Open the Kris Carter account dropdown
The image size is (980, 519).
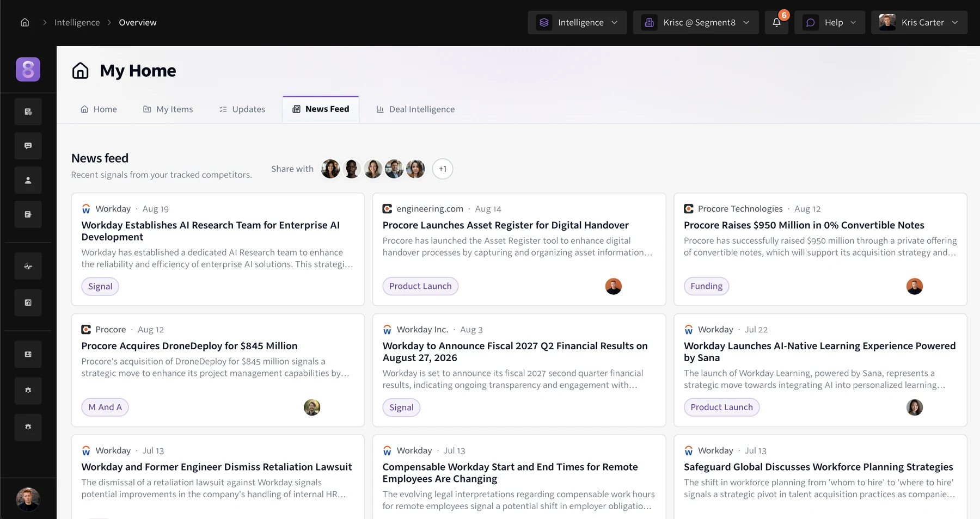pyautogui.click(x=919, y=22)
